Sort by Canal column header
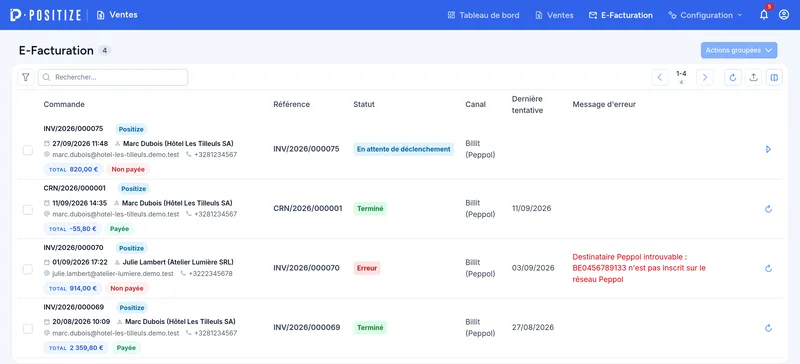800x364 pixels. pos(475,104)
